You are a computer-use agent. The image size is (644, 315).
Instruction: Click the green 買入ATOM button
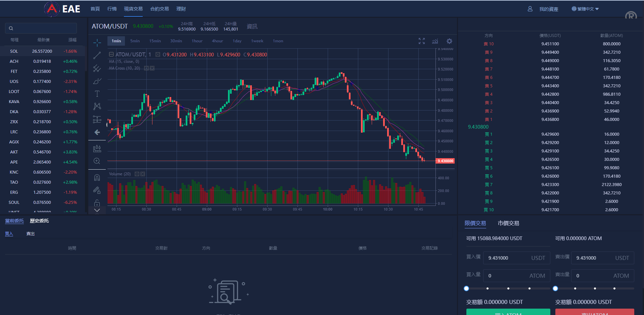(x=508, y=312)
